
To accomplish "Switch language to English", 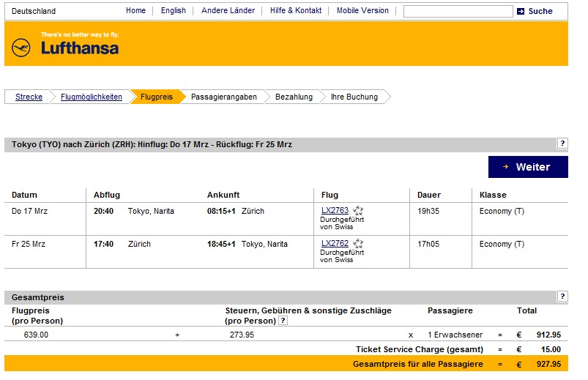I will [x=174, y=11].
